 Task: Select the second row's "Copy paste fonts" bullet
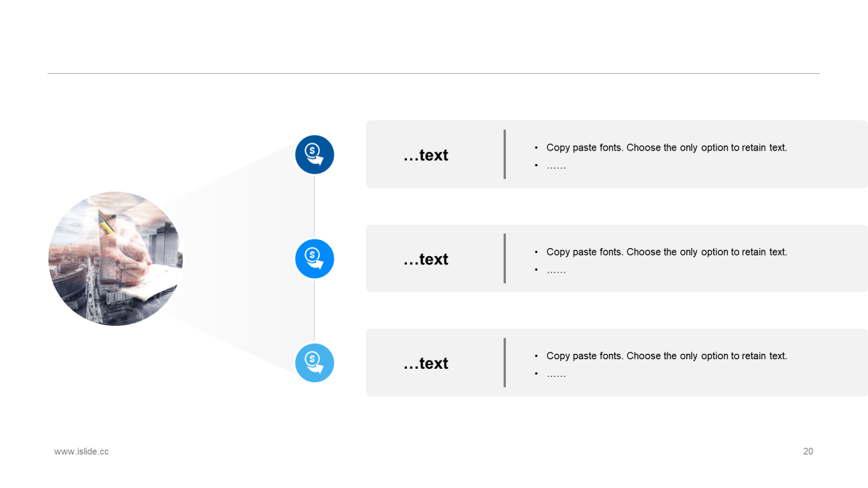point(666,252)
